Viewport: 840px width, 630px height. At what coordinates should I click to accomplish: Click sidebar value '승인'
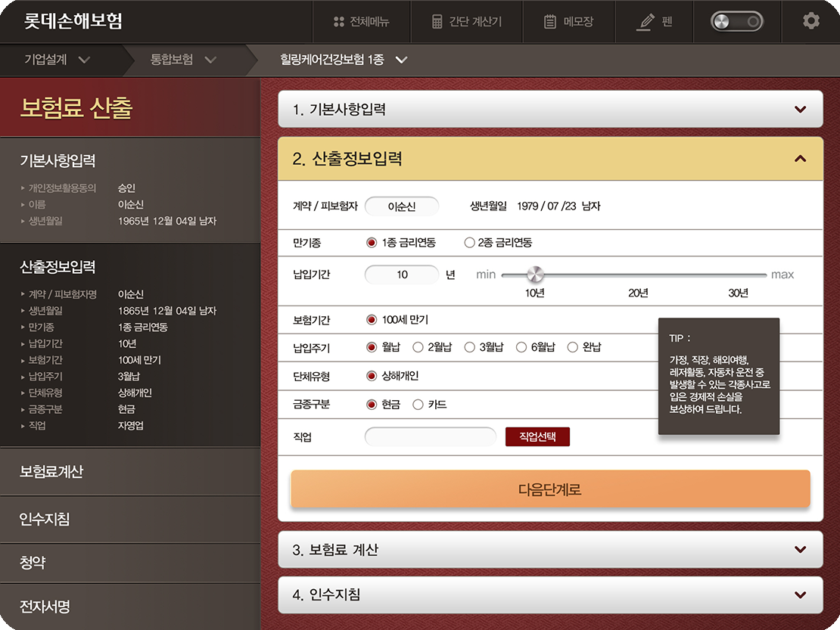(127, 188)
